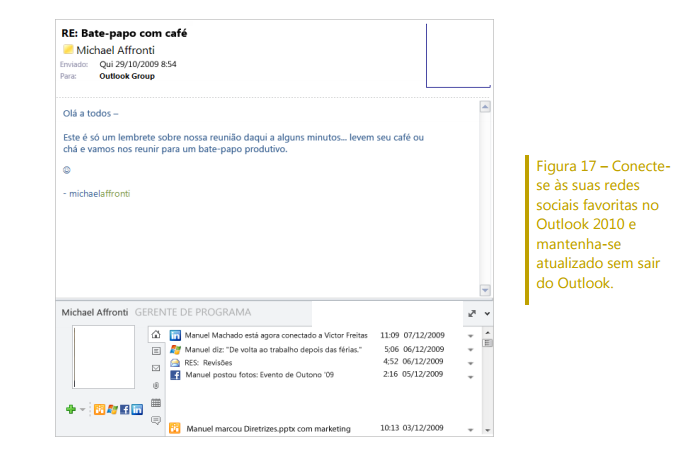
Task: Open 'Manuel postou fotos' Facebook activity
Action: pyautogui.click(x=258, y=375)
